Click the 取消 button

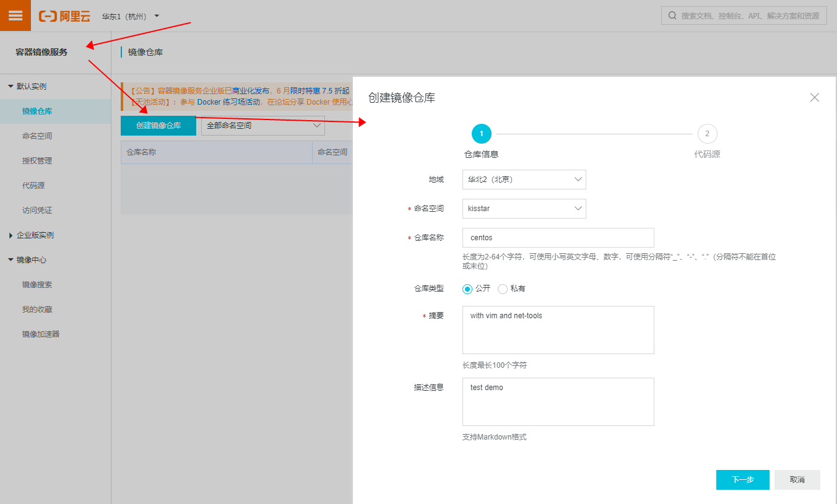[797, 480]
